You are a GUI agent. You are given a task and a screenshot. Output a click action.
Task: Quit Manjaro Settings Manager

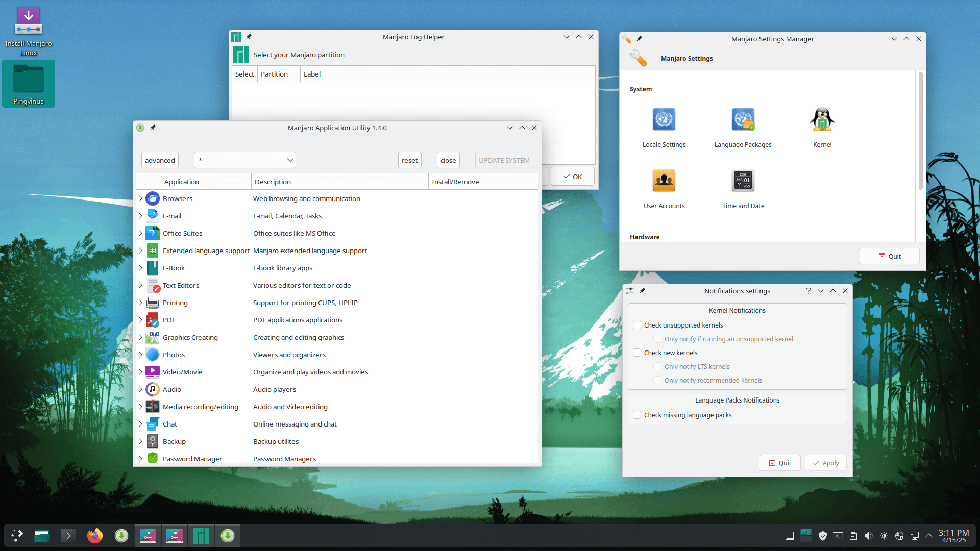point(889,256)
